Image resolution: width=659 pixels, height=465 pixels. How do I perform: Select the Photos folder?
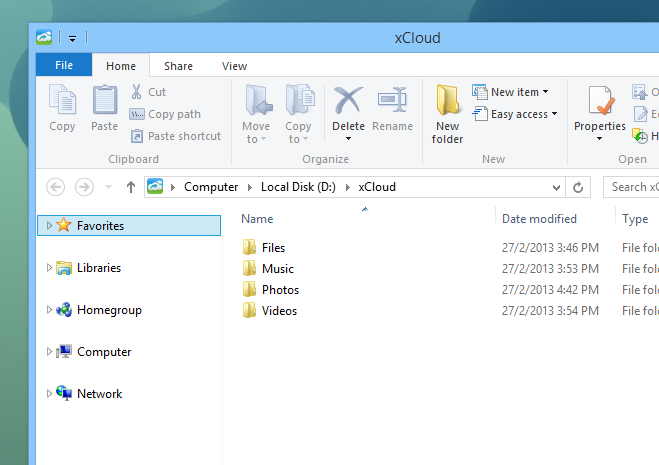pos(271,290)
